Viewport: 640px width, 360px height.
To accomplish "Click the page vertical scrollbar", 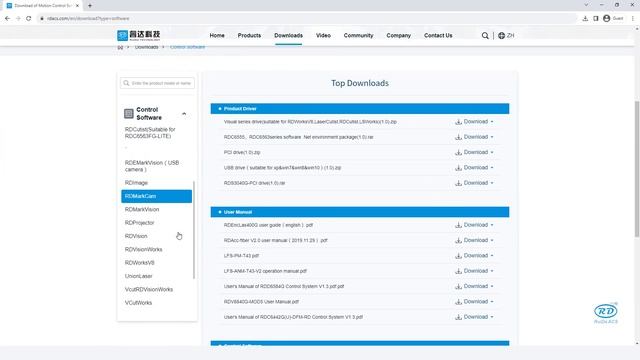I will click(x=637, y=168).
